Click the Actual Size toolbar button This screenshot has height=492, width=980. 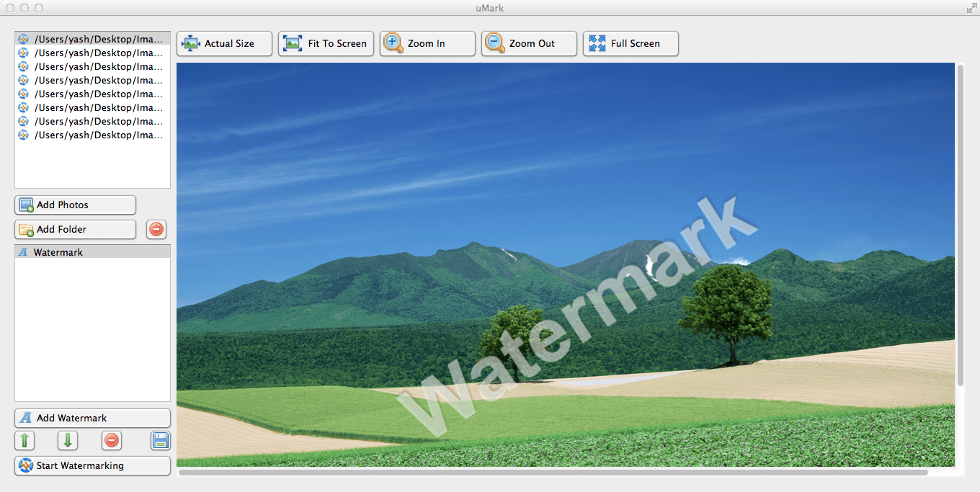pyautogui.click(x=224, y=43)
